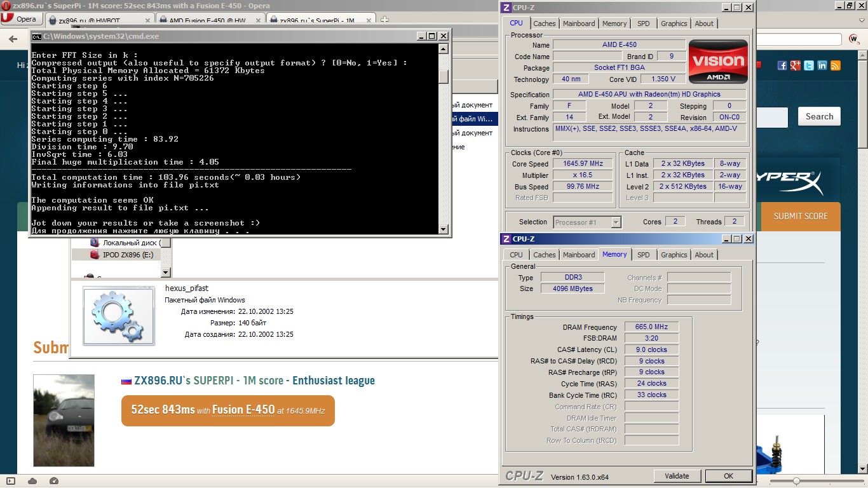Open the Processor #1 selection dropdown
This screenshot has width=868, height=488.
coord(587,222)
